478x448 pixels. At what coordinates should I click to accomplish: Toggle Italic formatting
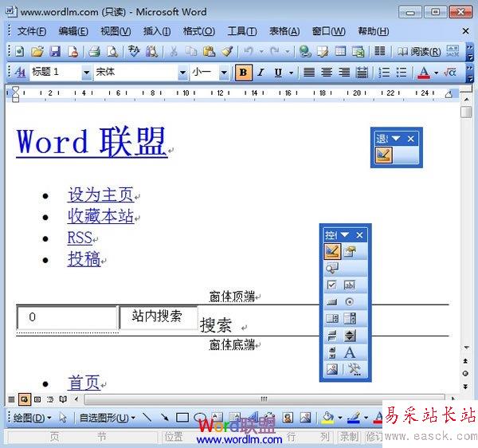tap(261, 73)
